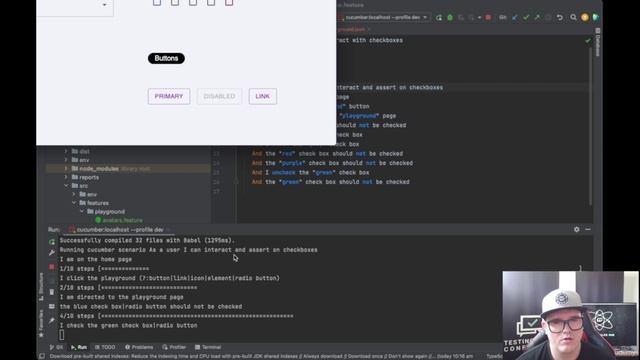Screen dimensions: 640x360
Task: Open the TODO tool window tab
Action: (x=105, y=347)
